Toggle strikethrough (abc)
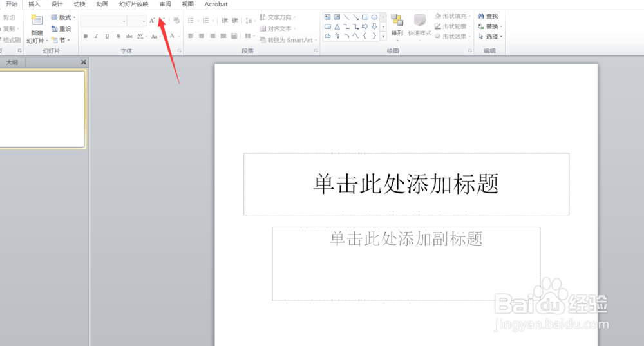644x346 pixels. [129, 36]
